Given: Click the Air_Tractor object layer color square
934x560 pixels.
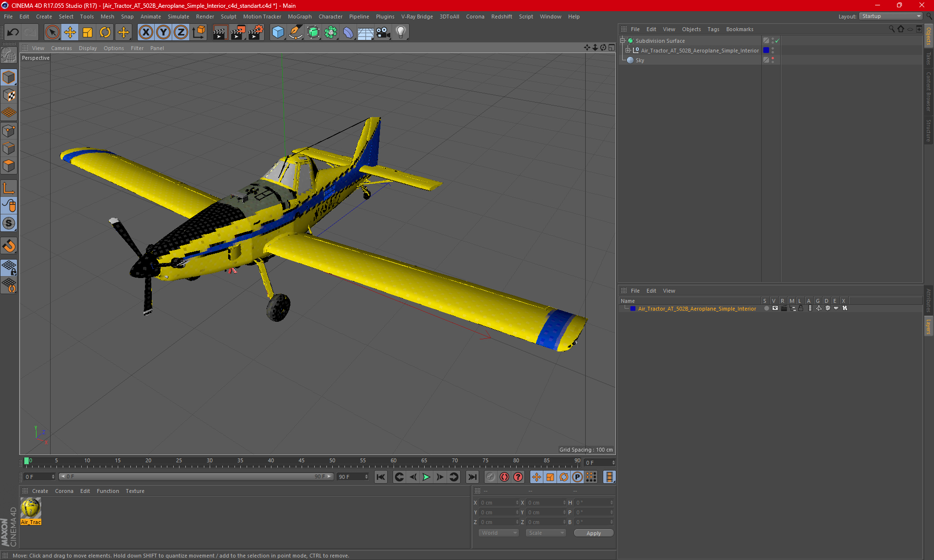Looking at the screenshot, I should (x=766, y=51).
